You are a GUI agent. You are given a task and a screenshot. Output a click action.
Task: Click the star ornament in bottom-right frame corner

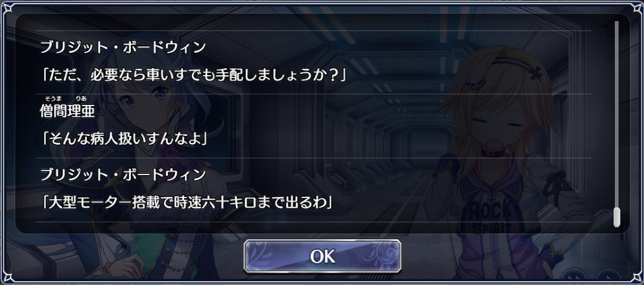coord(637,278)
